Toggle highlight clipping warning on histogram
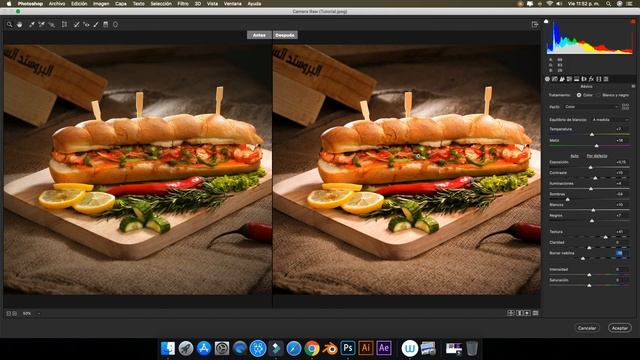Image resolution: width=640 pixels, height=360 pixels. [632, 21]
